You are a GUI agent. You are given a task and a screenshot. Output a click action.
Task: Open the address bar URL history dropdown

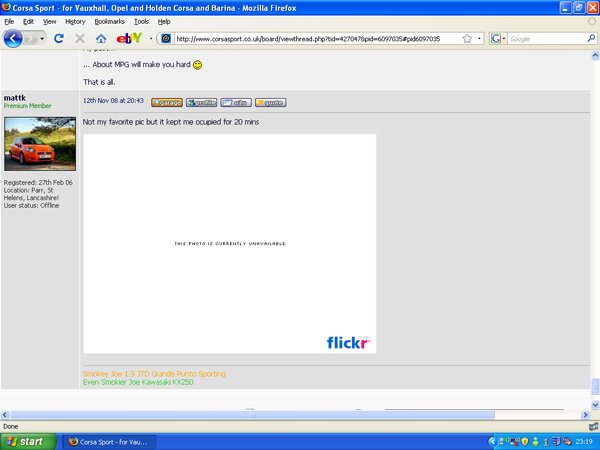(481, 38)
